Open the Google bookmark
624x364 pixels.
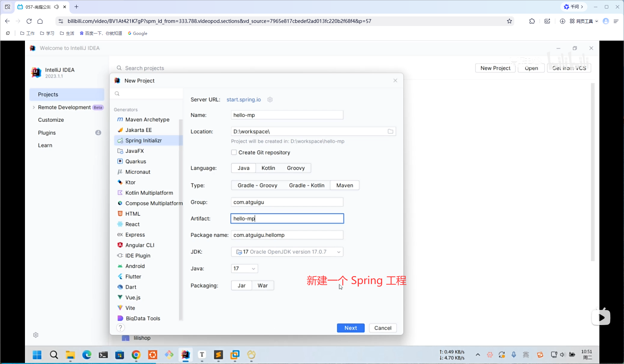(137, 33)
